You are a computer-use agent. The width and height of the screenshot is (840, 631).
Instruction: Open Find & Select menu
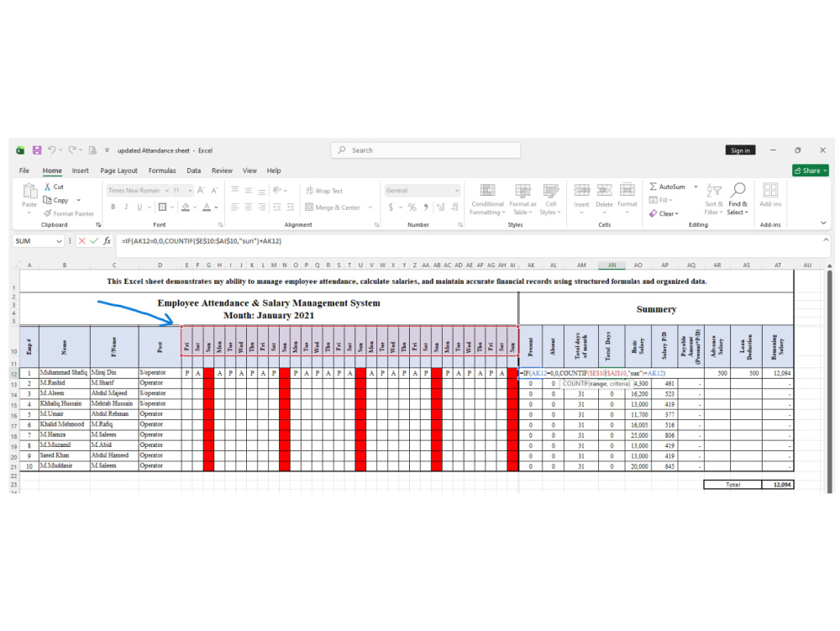(738, 200)
